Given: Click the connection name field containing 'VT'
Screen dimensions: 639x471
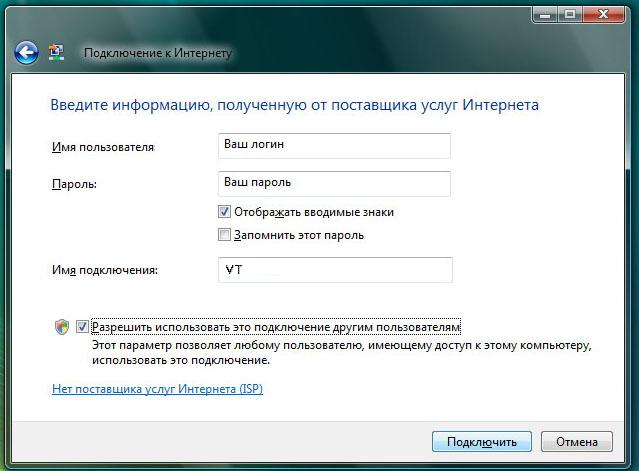Looking at the screenshot, I should click(334, 270).
